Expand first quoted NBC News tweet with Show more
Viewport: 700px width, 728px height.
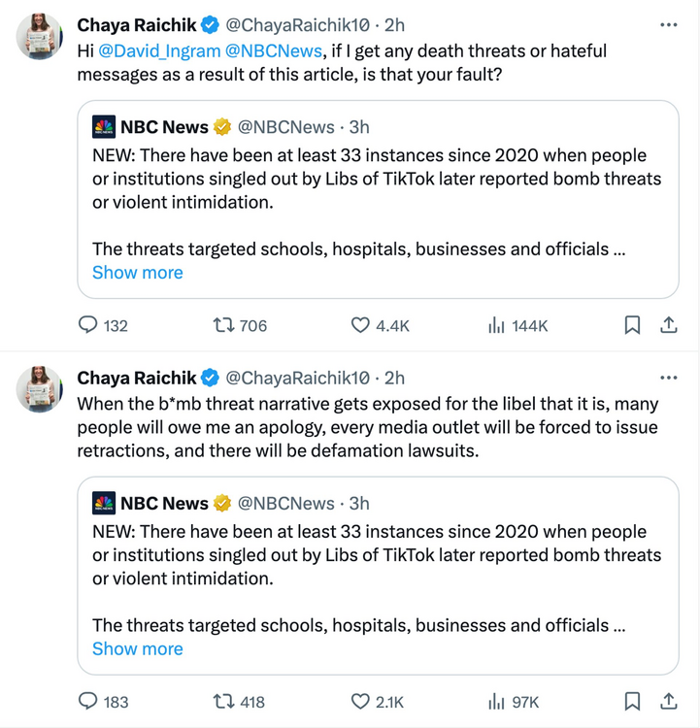137,273
